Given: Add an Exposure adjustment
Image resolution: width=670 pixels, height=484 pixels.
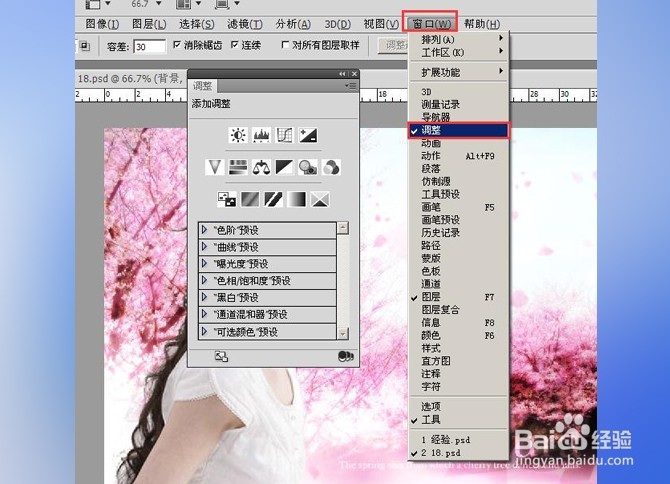Looking at the screenshot, I should tap(308, 135).
